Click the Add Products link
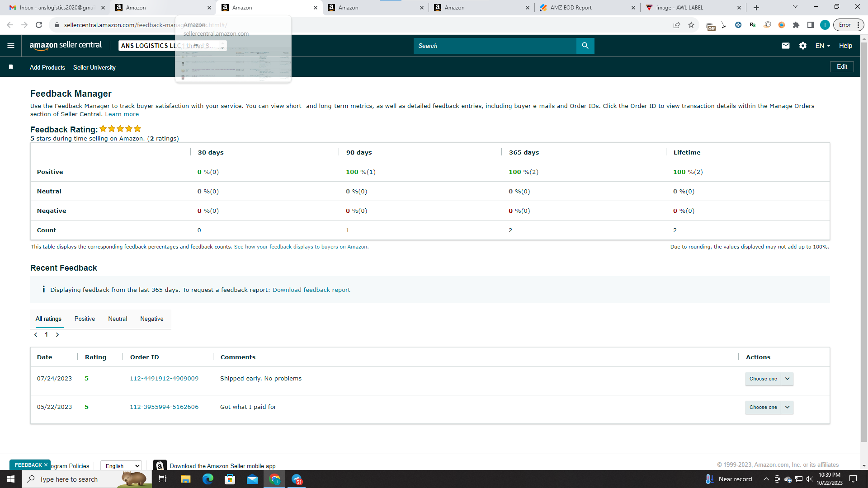 (x=47, y=67)
